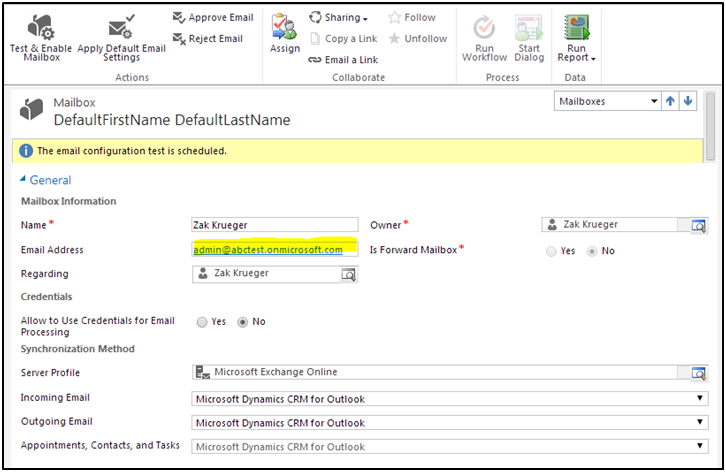
Task: Open the Sharing dropdown
Action: (x=338, y=18)
